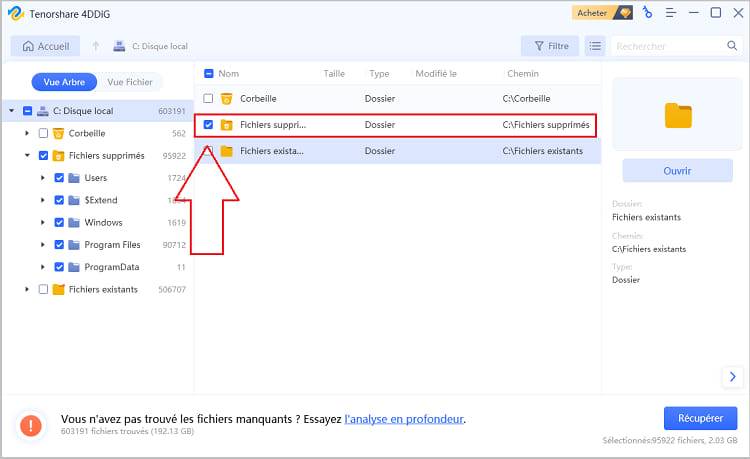Expand the Fichiers existants tree node
The height and width of the screenshot is (459, 750).
tap(27, 289)
